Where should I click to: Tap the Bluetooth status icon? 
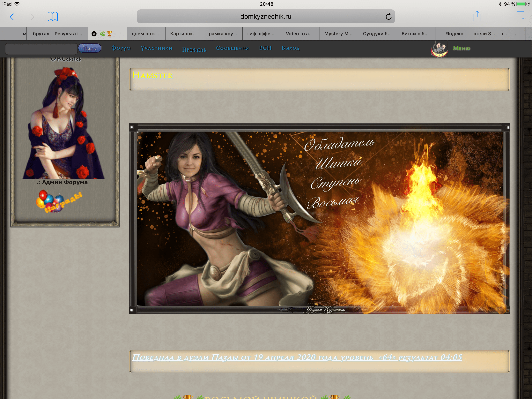500,4
